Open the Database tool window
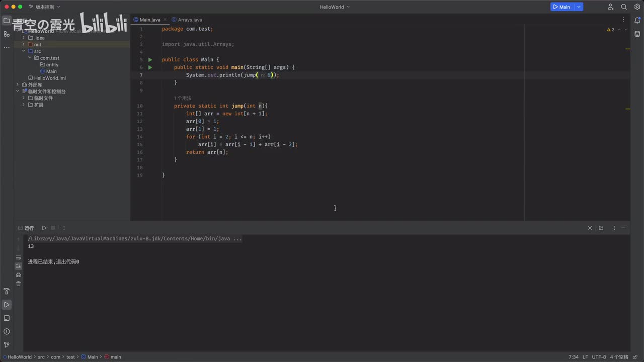The width and height of the screenshot is (644, 362). tap(637, 34)
